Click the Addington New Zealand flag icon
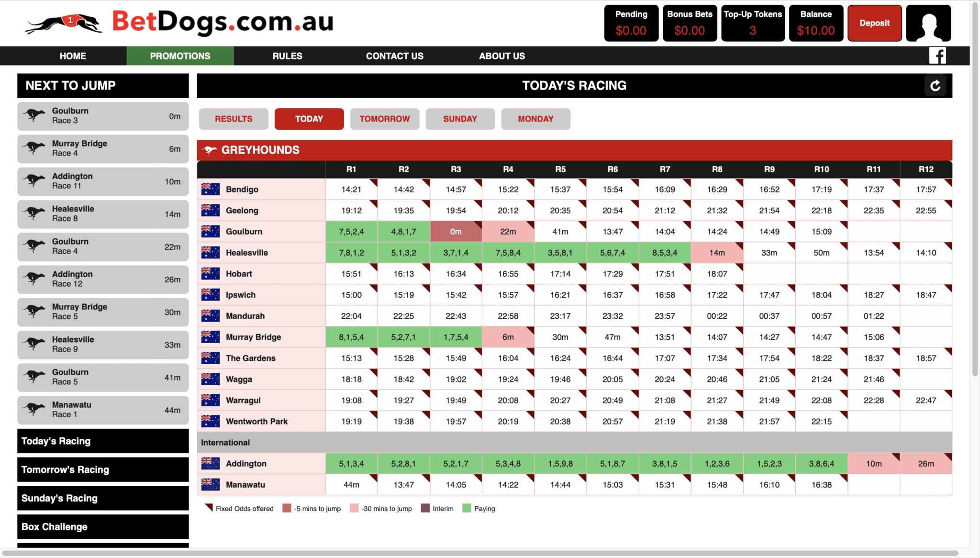Screen dimensions: 980x558 211,463
